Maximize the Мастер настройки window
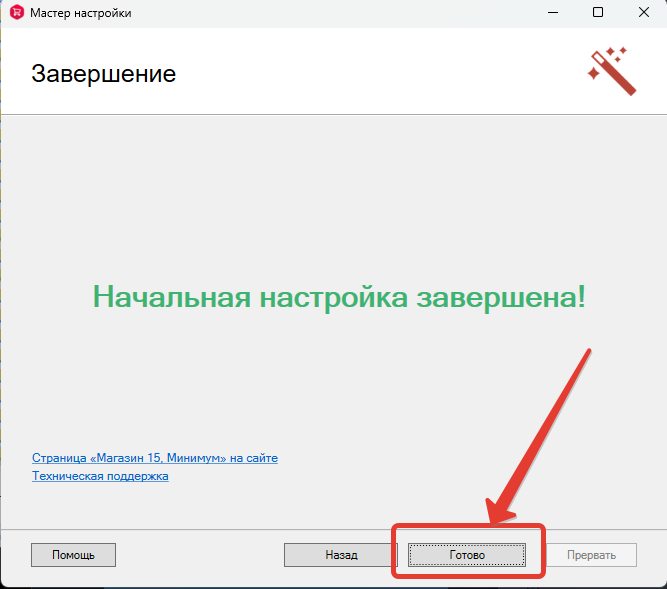The width and height of the screenshot is (667, 589). point(598,13)
